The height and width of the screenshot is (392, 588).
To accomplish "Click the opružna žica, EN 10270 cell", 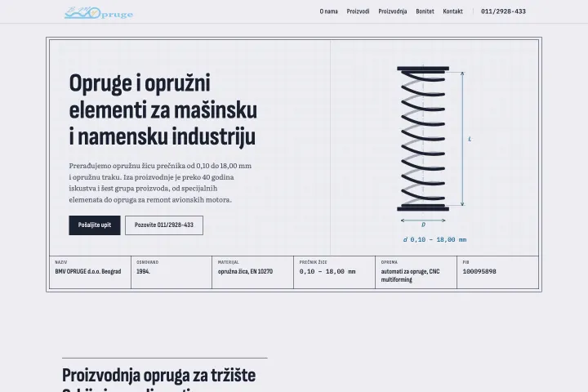I will pos(252,272).
